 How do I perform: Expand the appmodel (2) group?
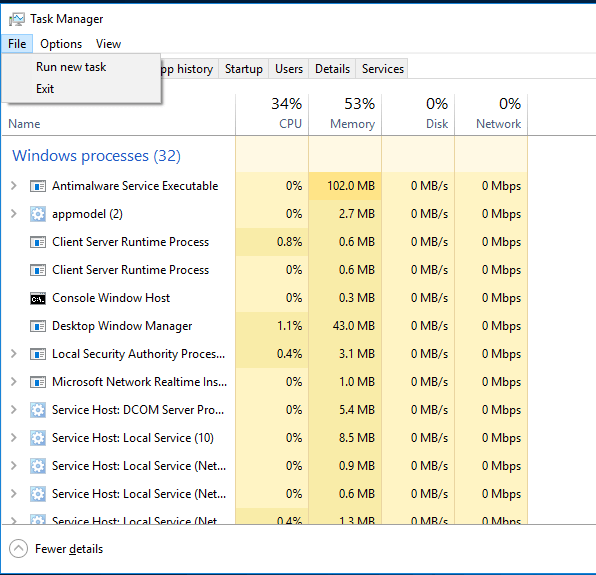14,214
